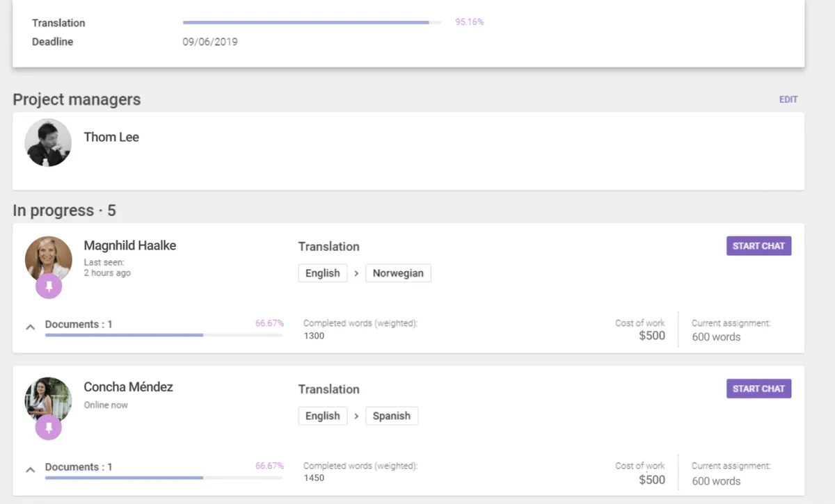This screenshot has height=504, width=835.
Task: Click the English source tag for Concha Méndez
Action: coord(322,416)
